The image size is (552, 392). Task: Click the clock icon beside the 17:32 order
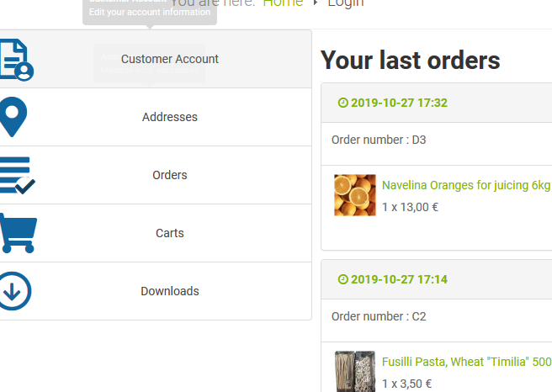coord(342,103)
